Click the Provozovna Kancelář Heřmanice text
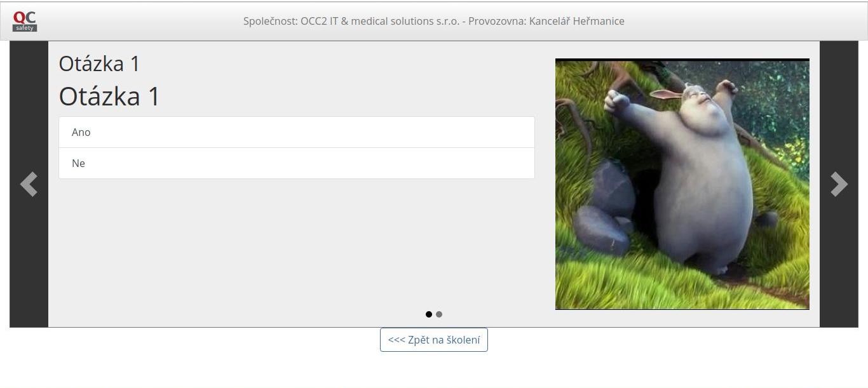The image size is (868, 388). pyautogui.click(x=546, y=21)
